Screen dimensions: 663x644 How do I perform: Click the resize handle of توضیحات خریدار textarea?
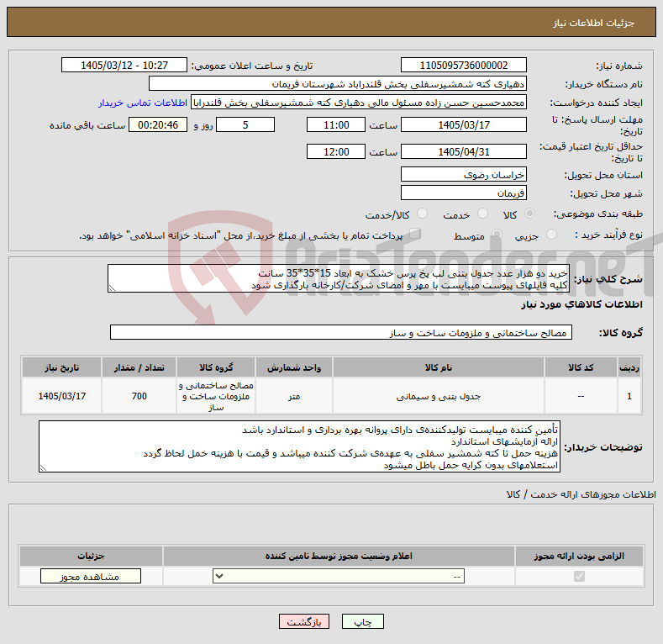coord(43,468)
